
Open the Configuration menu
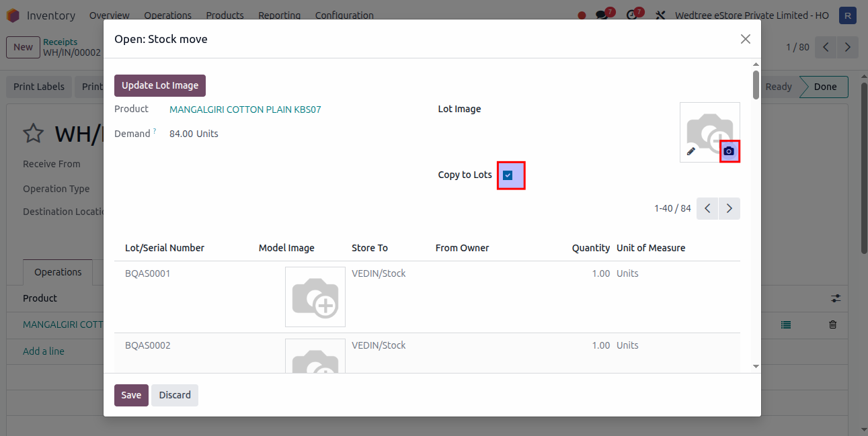click(344, 15)
